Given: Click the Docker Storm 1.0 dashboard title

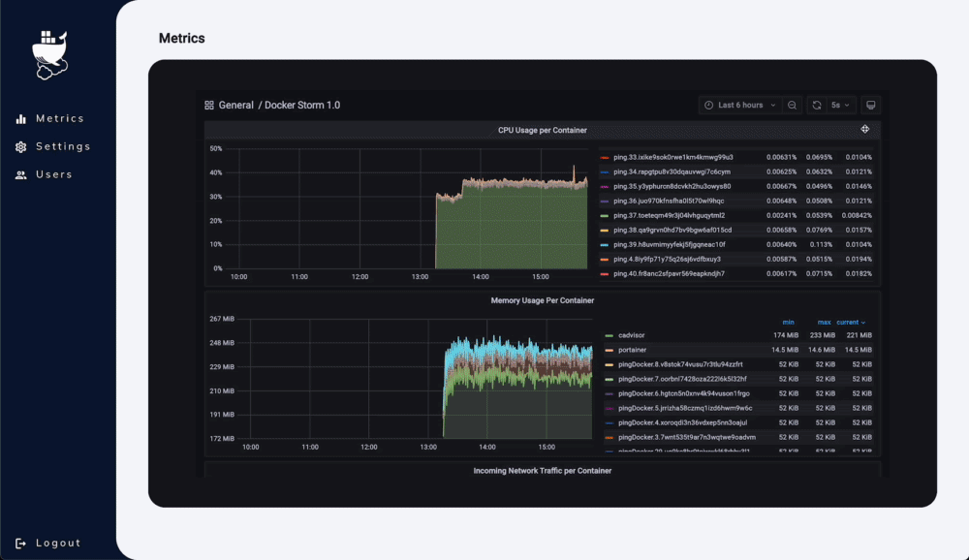Looking at the screenshot, I should point(302,105).
